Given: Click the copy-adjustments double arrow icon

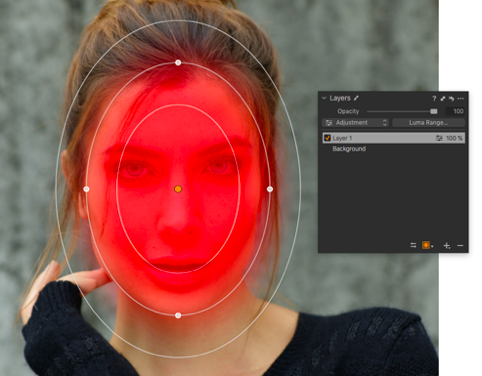Looking at the screenshot, I should [x=443, y=98].
